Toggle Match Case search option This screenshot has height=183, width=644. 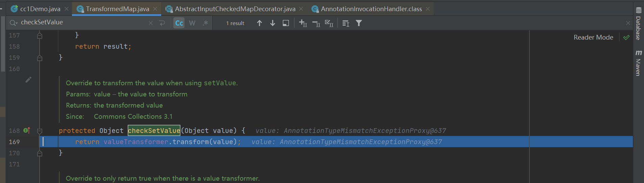(x=179, y=23)
